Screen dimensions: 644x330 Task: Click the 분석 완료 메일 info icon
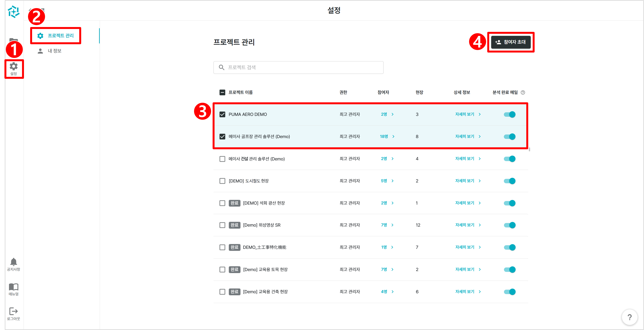523,92
